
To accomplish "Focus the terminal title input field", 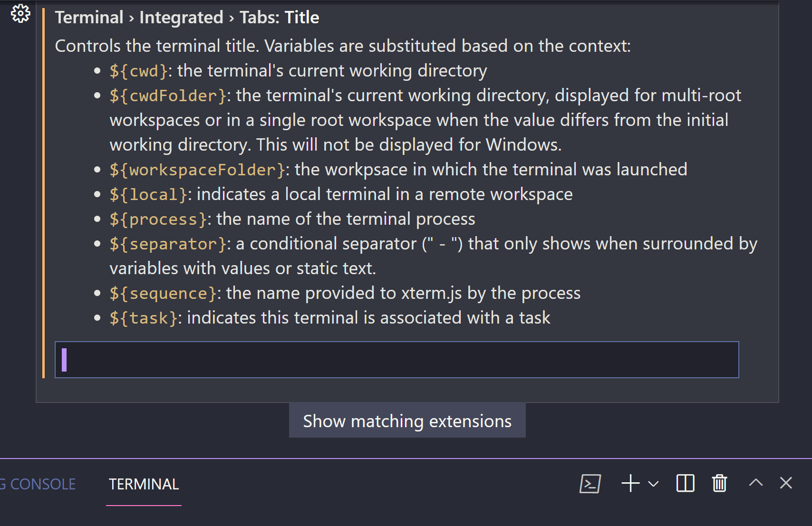I will click(x=397, y=360).
